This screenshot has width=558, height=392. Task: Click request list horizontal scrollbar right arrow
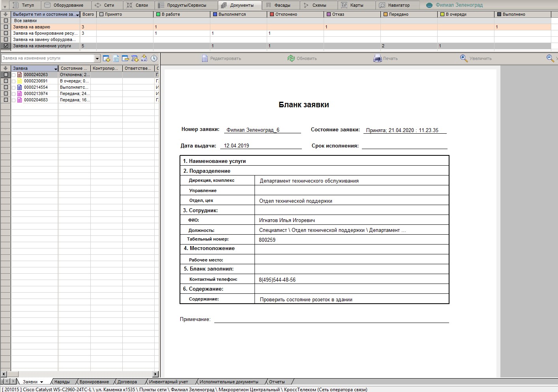click(x=155, y=374)
